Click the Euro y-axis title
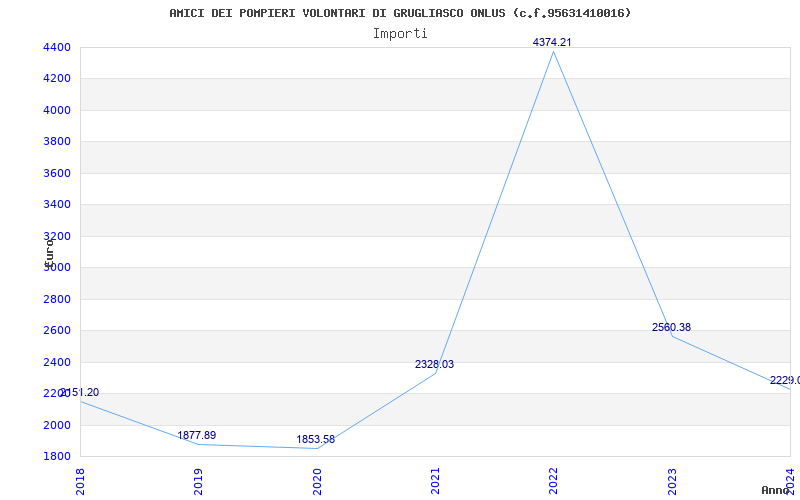 tap(49, 253)
